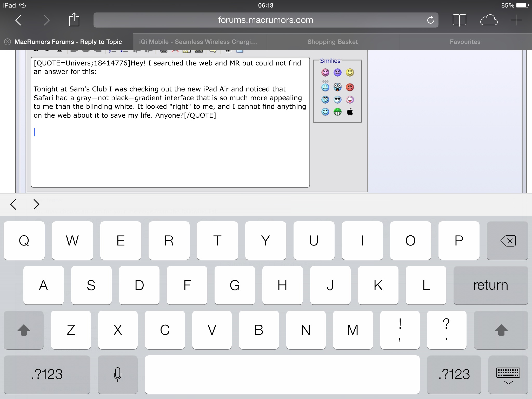This screenshot has width=532, height=399.
Task: Close the MacRumors Forums tab
Action: coord(8,42)
